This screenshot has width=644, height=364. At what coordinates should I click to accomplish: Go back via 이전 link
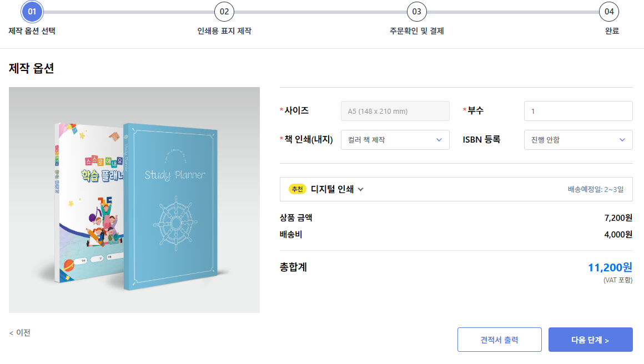coord(20,333)
